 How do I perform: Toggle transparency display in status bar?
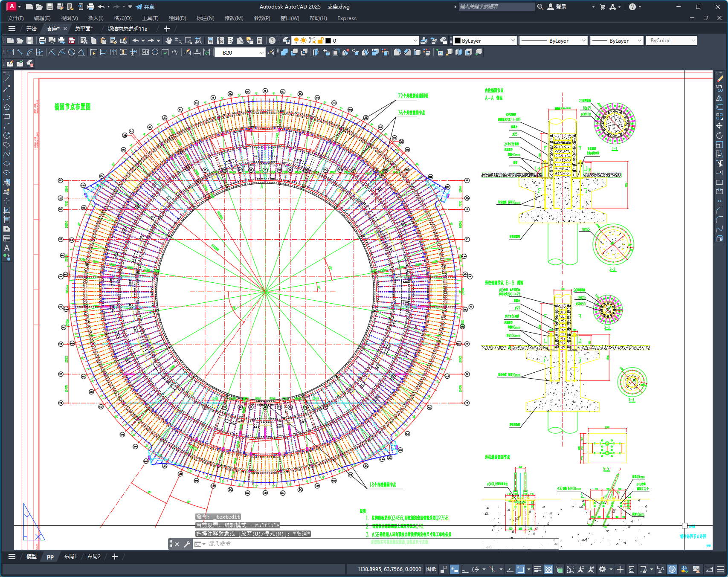pos(548,569)
